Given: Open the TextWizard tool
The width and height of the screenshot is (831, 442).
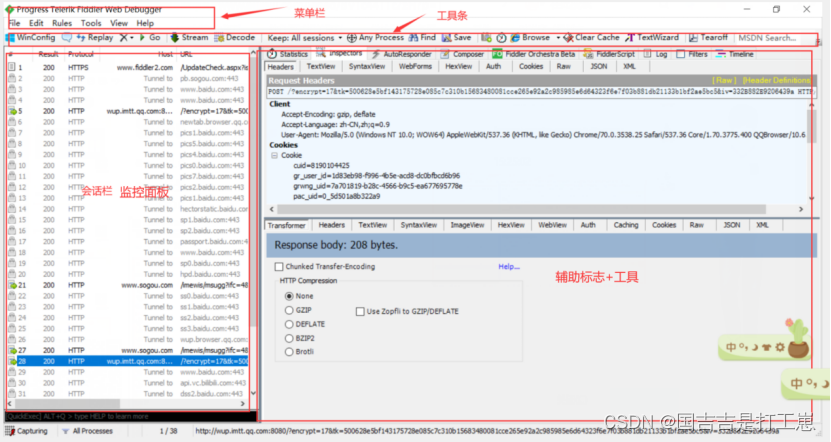Looking at the screenshot, I should coord(652,38).
